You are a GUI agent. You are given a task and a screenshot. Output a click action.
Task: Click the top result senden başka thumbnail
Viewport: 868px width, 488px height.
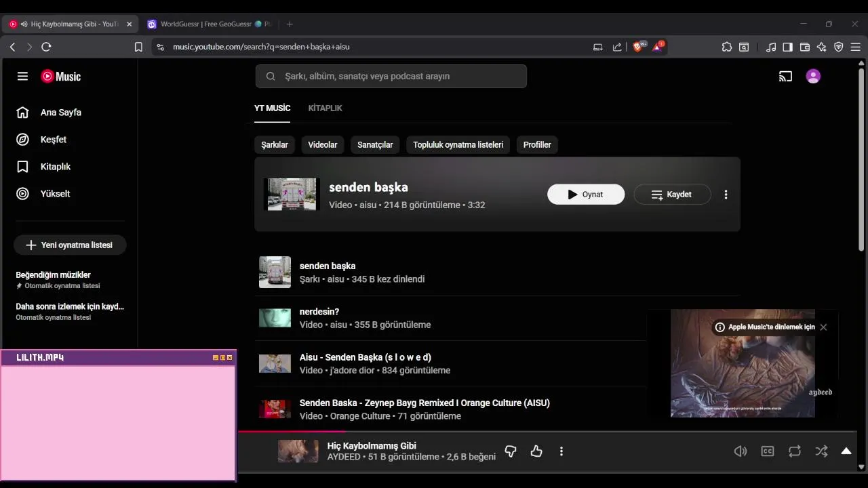(292, 195)
